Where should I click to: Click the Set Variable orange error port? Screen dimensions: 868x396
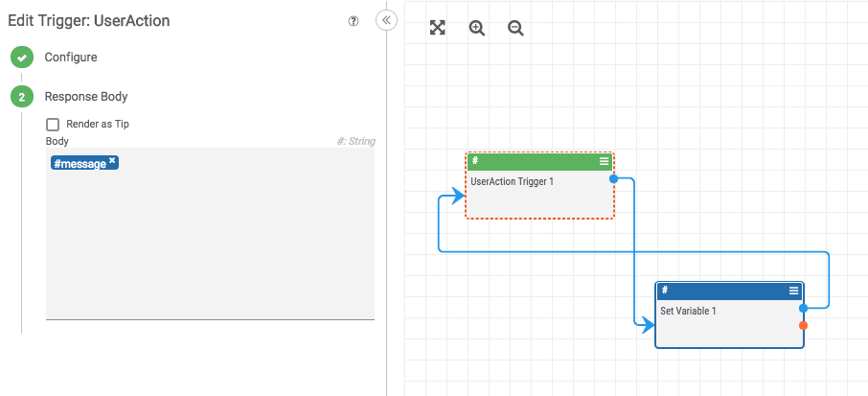click(x=803, y=326)
